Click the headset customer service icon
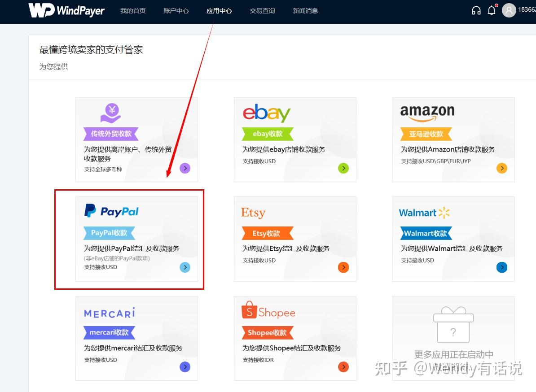536x392 pixels. (476, 11)
